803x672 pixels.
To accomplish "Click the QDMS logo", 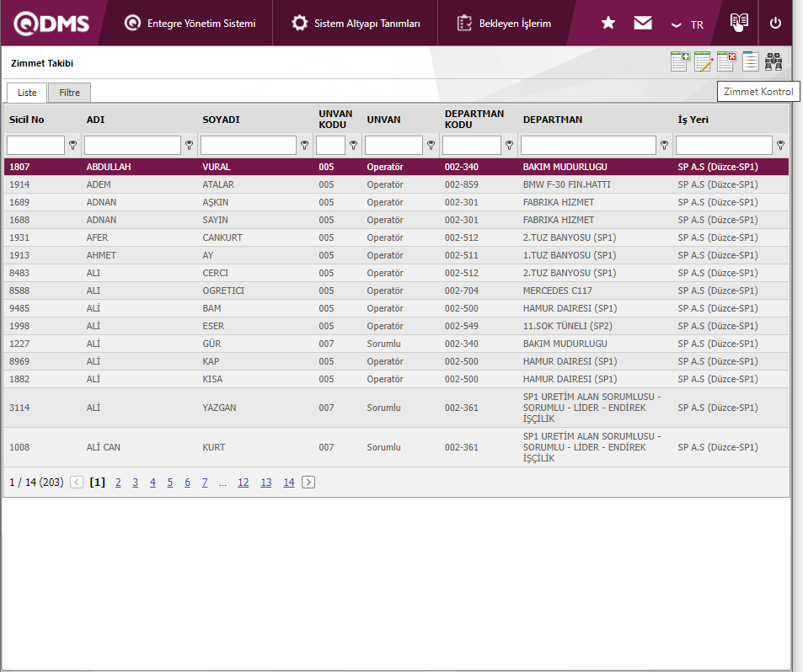I will point(51,23).
